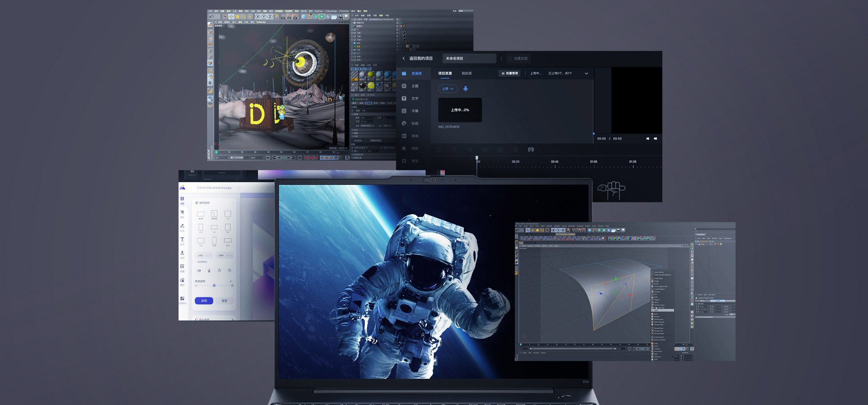This screenshot has height=405, width=868.
Task: Toggle Y axis lock in Cinema 4D
Action: pyautogui.click(x=264, y=17)
